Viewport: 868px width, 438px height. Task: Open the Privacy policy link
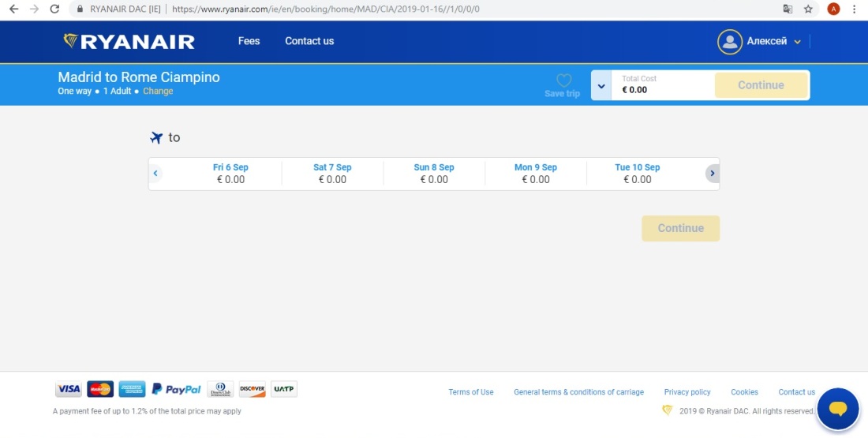coord(687,392)
